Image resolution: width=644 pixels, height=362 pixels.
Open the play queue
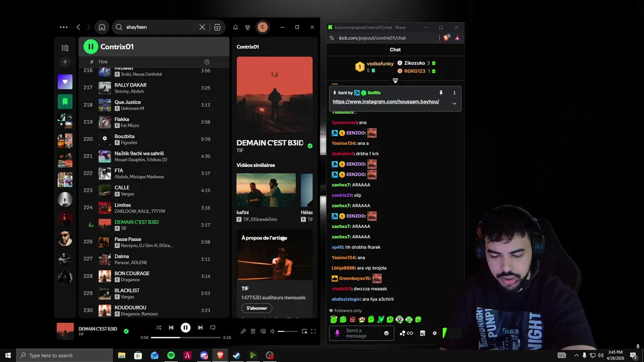(253, 331)
